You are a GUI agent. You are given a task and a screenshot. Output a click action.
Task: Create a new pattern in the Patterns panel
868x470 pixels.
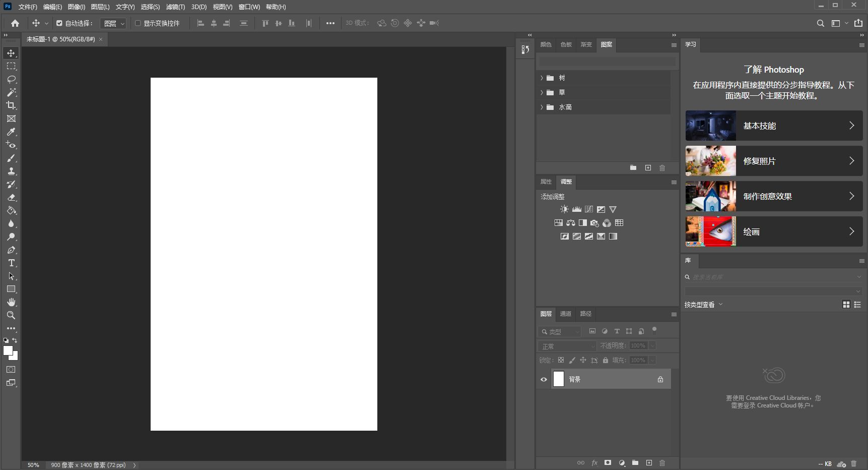click(648, 168)
